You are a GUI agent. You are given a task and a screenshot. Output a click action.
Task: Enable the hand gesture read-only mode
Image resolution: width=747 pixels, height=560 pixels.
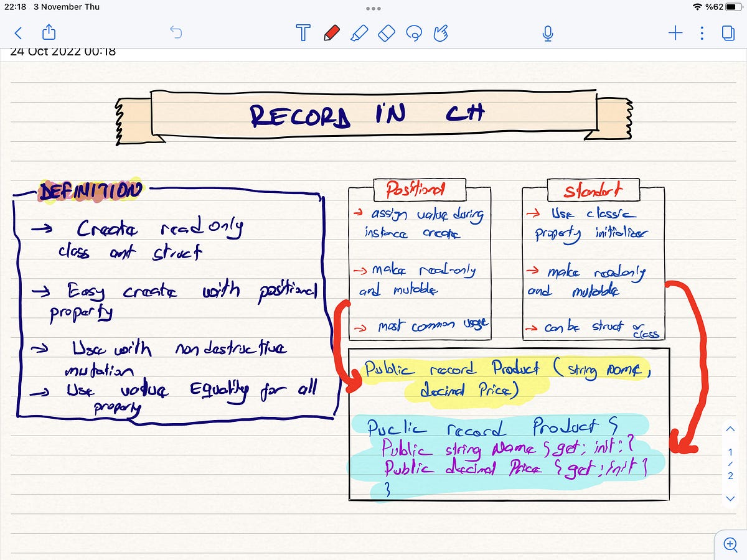pyautogui.click(x=440, y=33)
